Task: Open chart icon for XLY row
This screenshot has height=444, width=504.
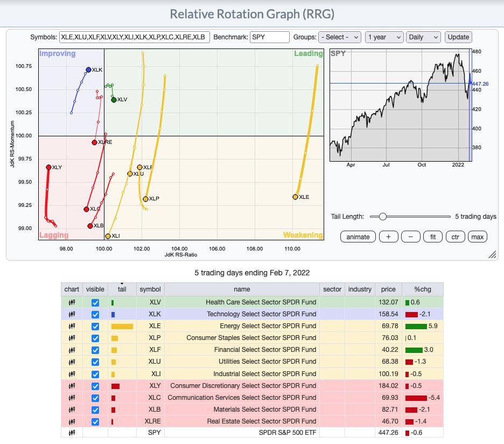Action: point(72,386)
